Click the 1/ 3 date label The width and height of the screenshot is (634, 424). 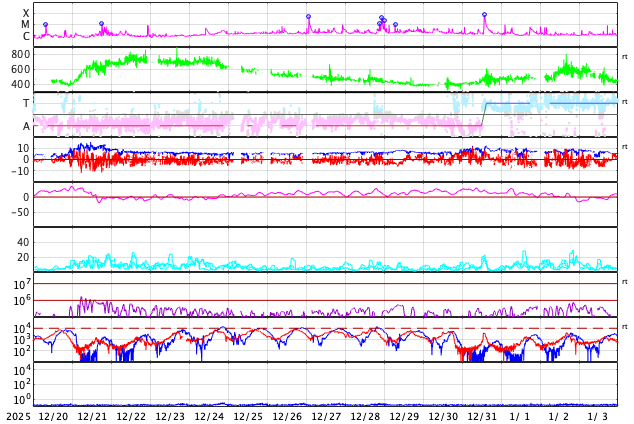(x=598, y=416)
